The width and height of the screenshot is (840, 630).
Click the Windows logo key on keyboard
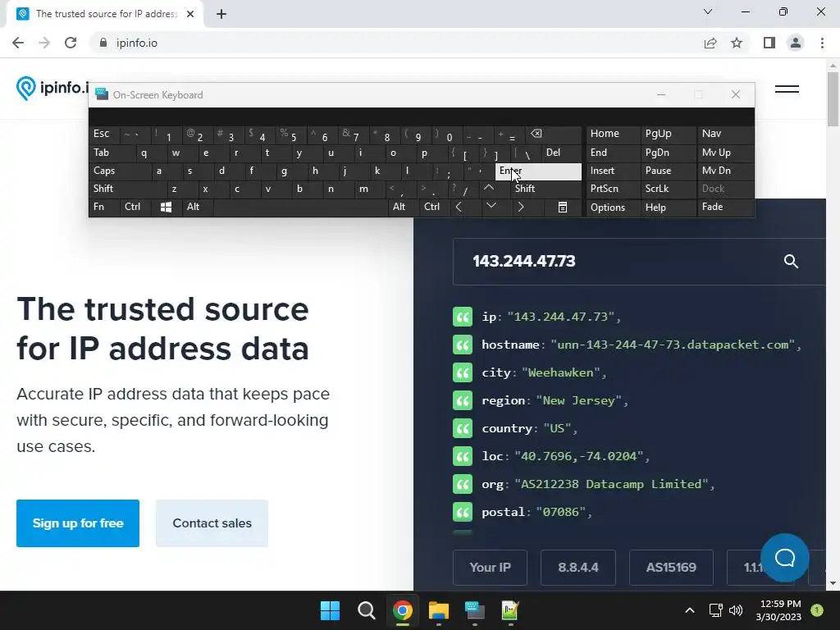click(x=166, y=208)
